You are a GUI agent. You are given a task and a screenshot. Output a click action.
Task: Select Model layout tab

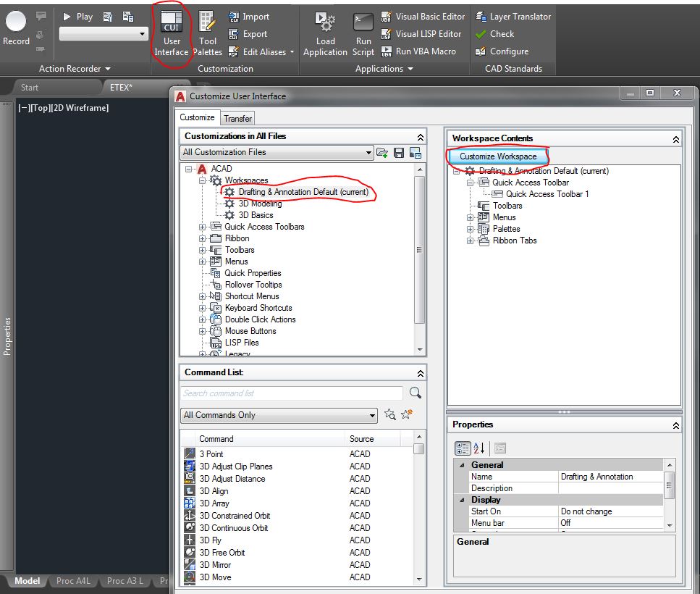point(28,581)
